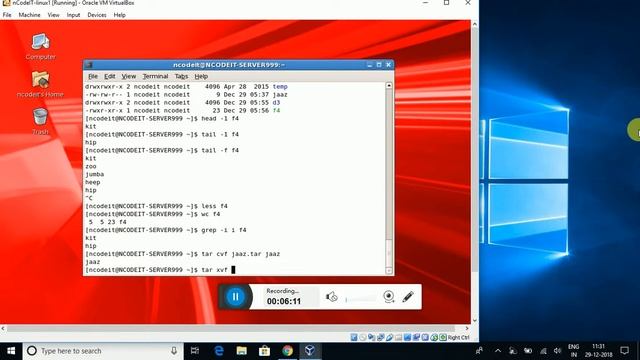Click the 'temp' directory listing entry
Screen dimensions: 640x360
(x=280, y=87)
